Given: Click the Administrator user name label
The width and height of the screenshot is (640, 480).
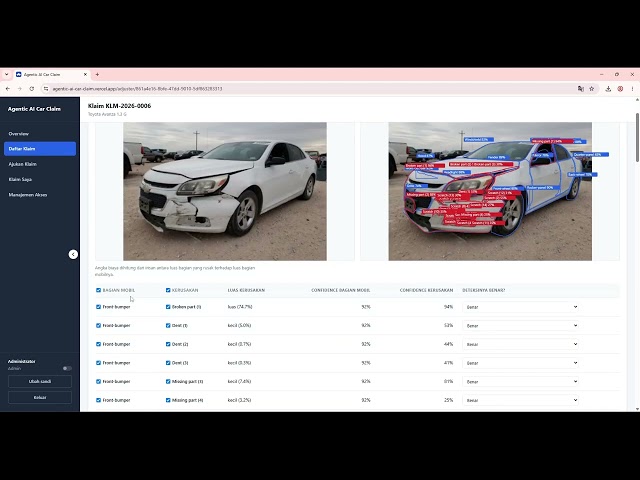Looking at the screenshot, I should tap(22, 361).
